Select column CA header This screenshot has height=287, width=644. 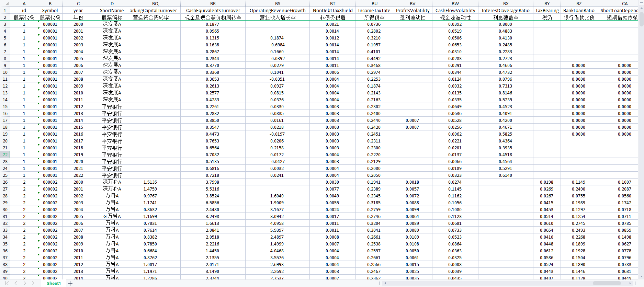point(618,3)
